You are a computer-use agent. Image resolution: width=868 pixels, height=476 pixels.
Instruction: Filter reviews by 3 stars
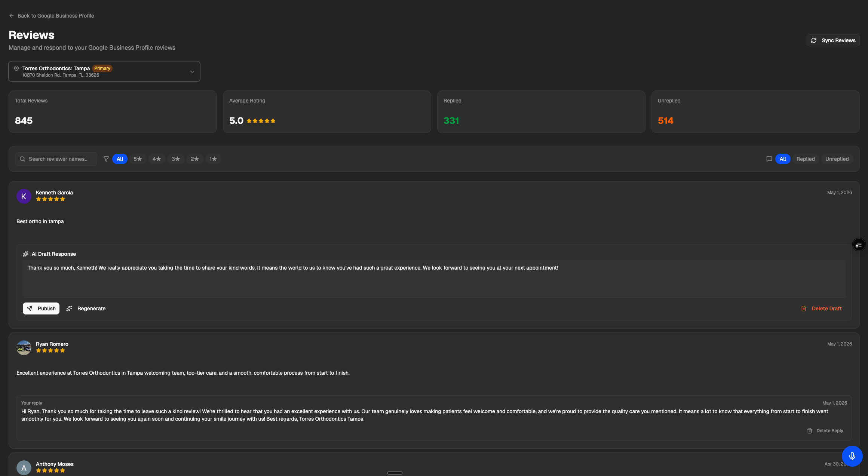(176, 159)
